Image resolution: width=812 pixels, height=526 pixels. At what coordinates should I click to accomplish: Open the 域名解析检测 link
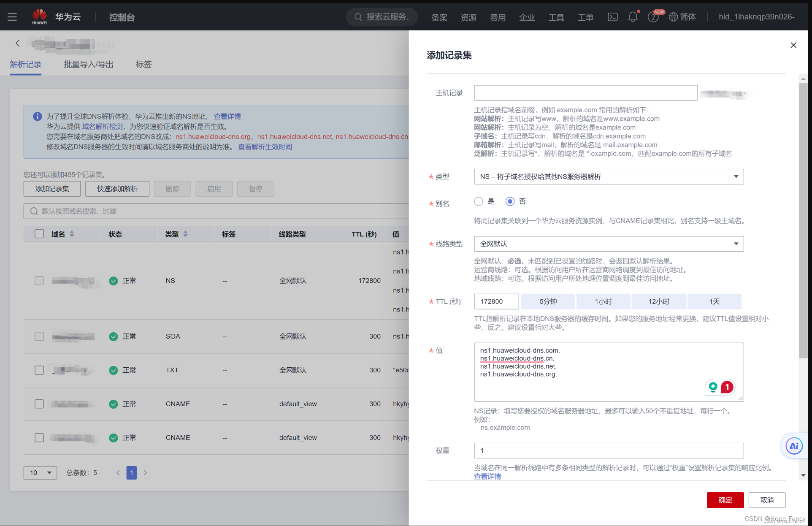coord(103,127)
